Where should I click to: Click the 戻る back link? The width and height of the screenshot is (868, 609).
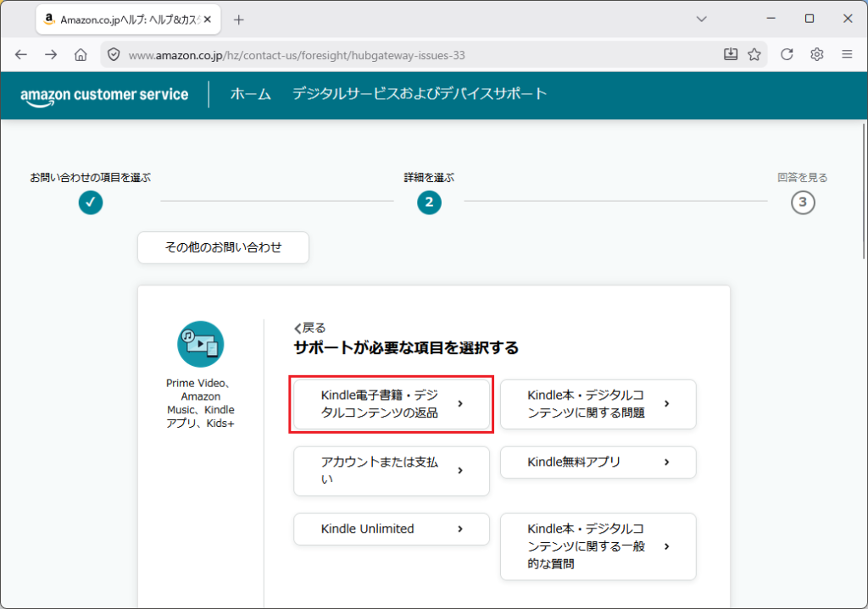click(x=310, y=328)
